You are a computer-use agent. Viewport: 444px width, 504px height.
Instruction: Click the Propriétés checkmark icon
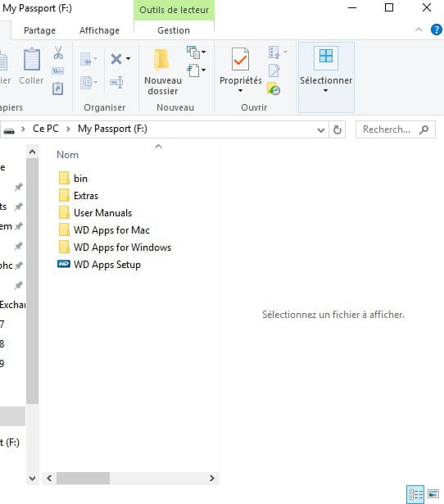(240, 59)
